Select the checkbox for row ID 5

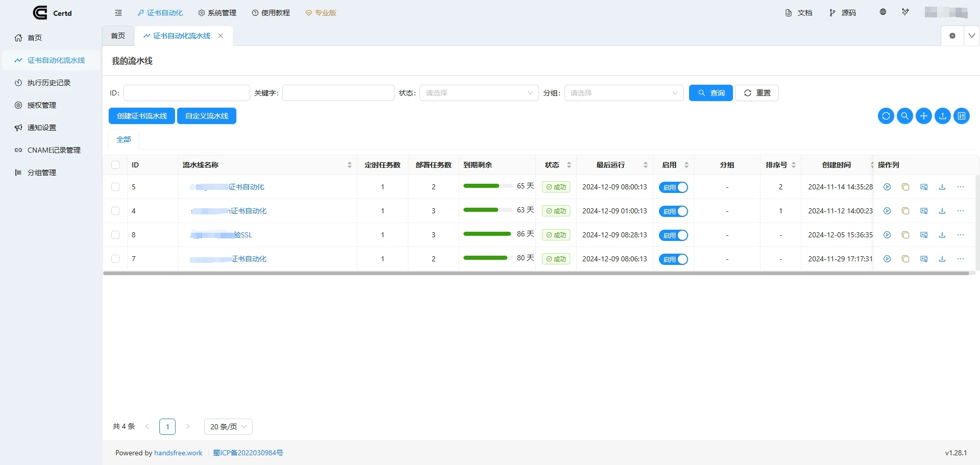click(x=115, y=187)
